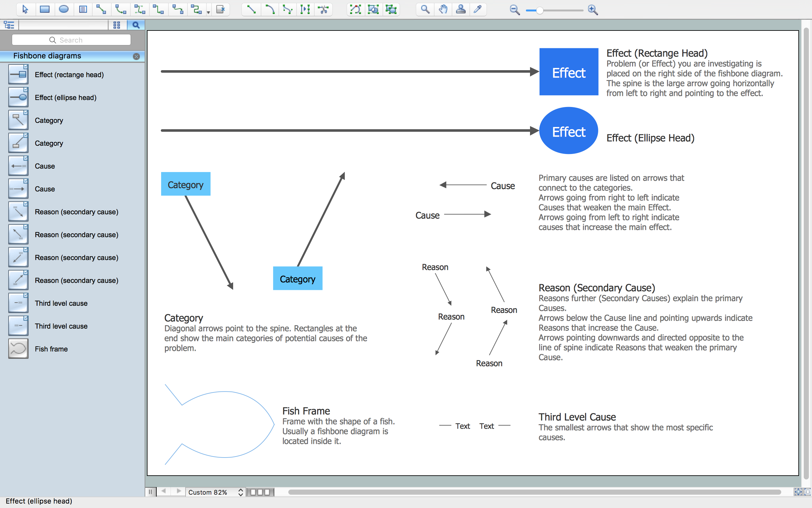
Task: Click the pause button beside page arrows
Action: click(x=150, y=491)
